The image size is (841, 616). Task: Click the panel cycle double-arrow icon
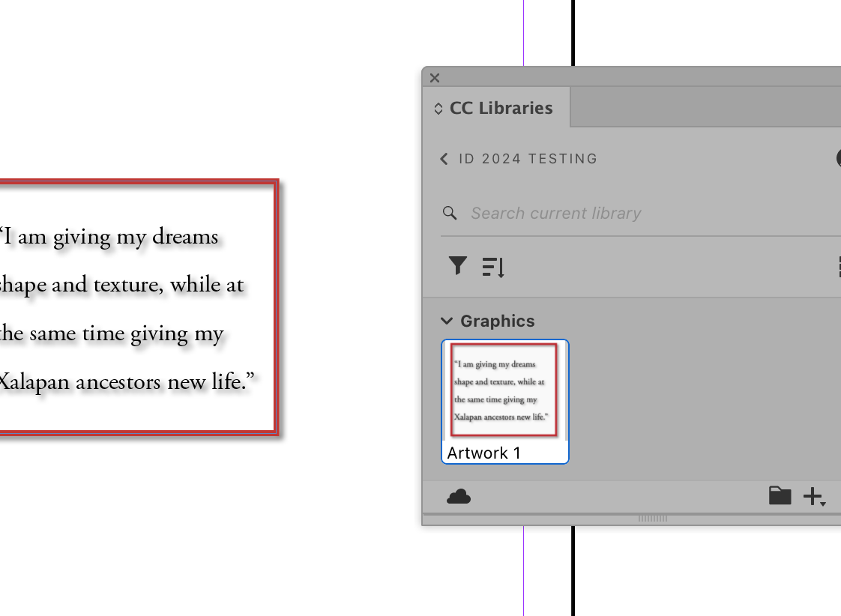(437, 107)
